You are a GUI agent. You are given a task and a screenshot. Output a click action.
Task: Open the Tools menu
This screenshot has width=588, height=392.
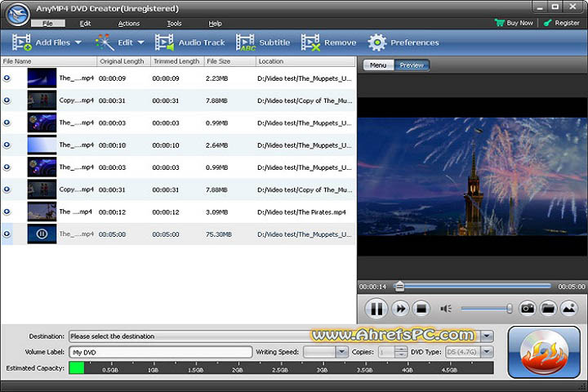pyautogui.click(x=174, y=23)
